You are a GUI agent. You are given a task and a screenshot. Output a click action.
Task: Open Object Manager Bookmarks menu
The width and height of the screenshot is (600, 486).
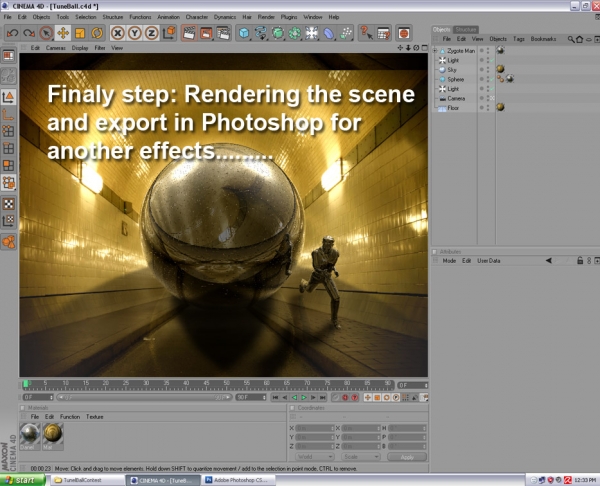pyautogui.click(x=543, y=39)
